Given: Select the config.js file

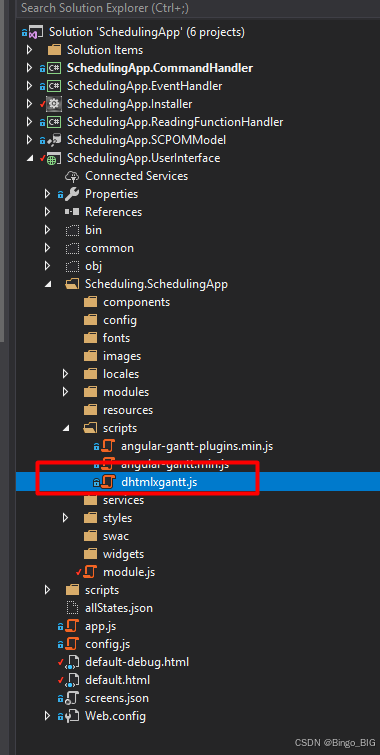Looking at the screenshot, I should point(107,644).
